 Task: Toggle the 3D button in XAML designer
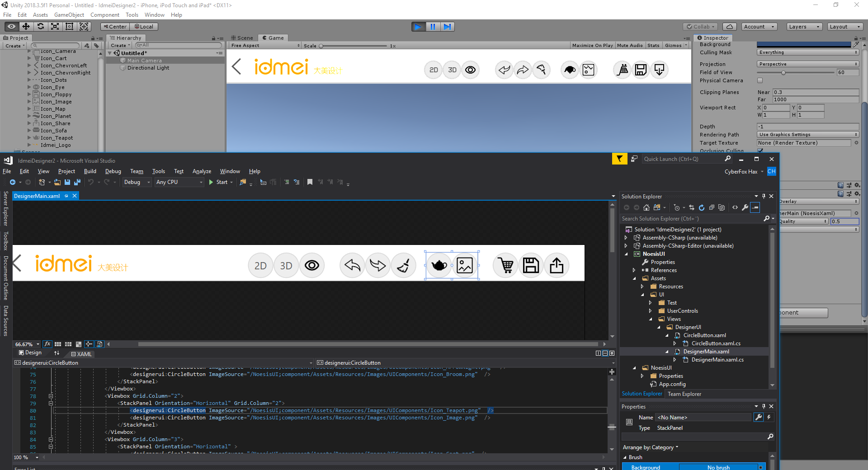(x=286, y=266)
